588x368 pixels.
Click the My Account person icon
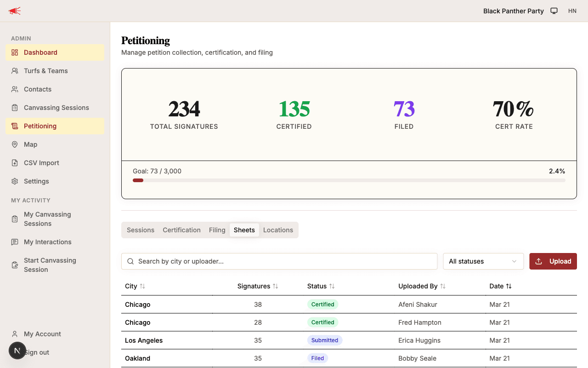tap(15, 334)
